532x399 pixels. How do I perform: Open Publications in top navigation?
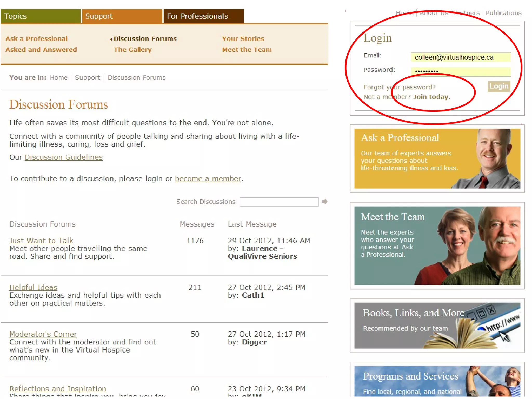pos(503,13)
